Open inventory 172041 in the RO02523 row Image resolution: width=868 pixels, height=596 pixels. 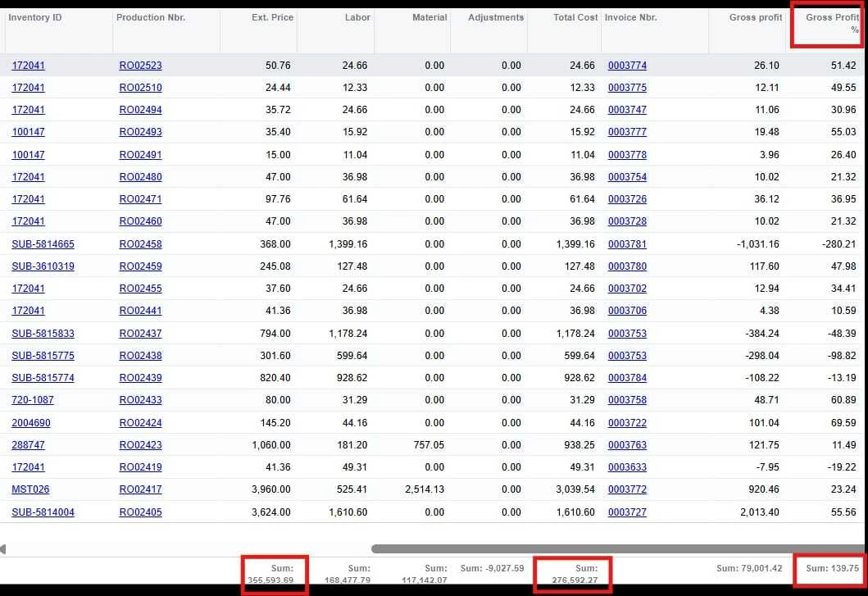coord(28,66)
